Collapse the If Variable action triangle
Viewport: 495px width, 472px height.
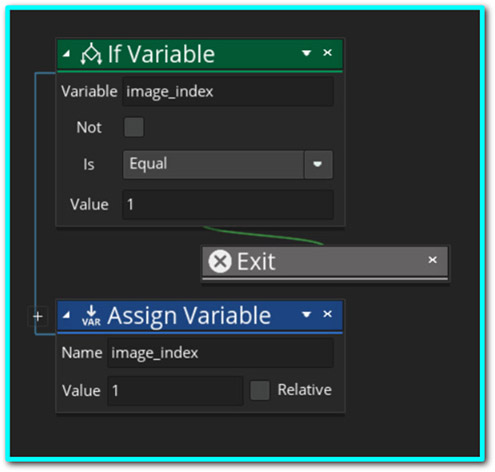67,53
